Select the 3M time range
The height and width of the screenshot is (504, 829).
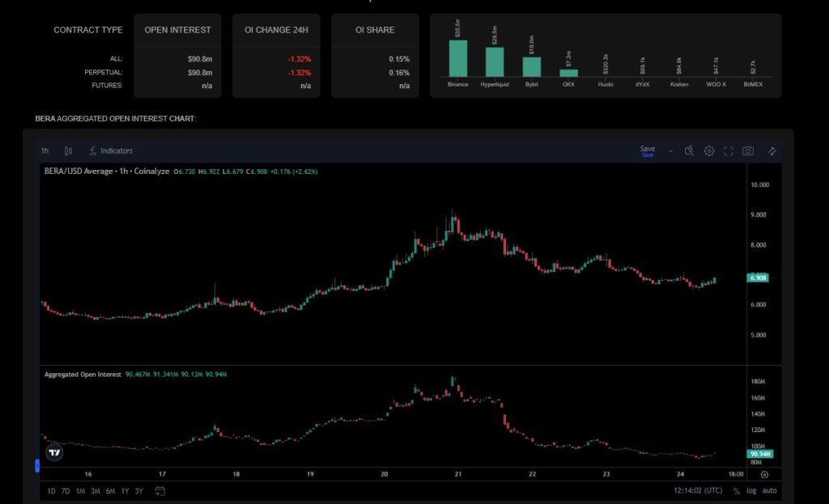tap(96, 491)
